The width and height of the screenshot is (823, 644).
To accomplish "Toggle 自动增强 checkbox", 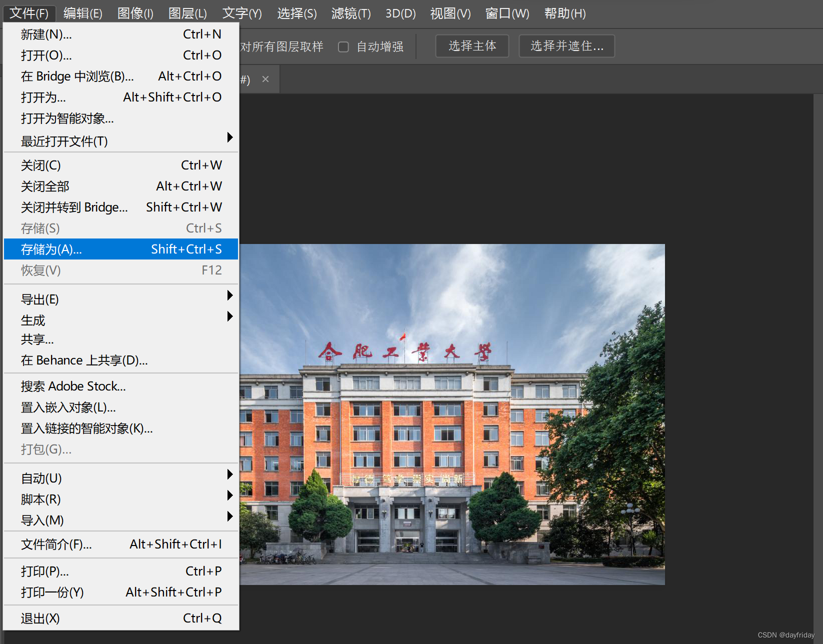I will [x=343, y=47].
